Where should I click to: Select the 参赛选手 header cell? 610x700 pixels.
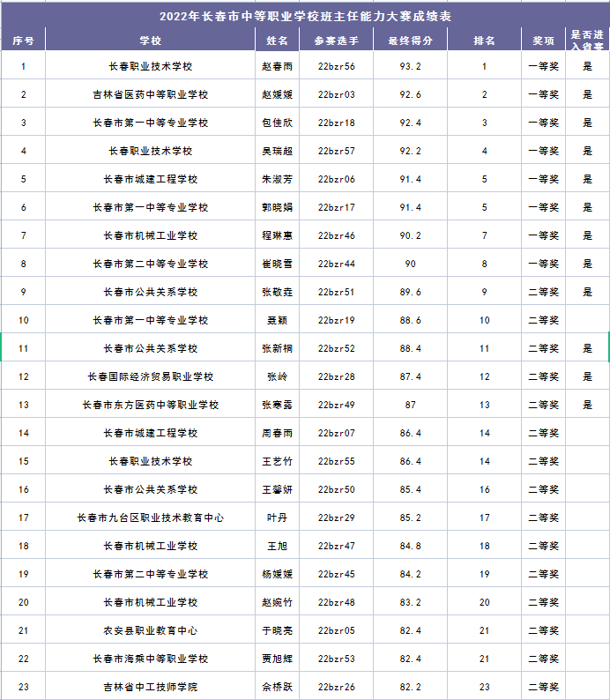[336, 41]
